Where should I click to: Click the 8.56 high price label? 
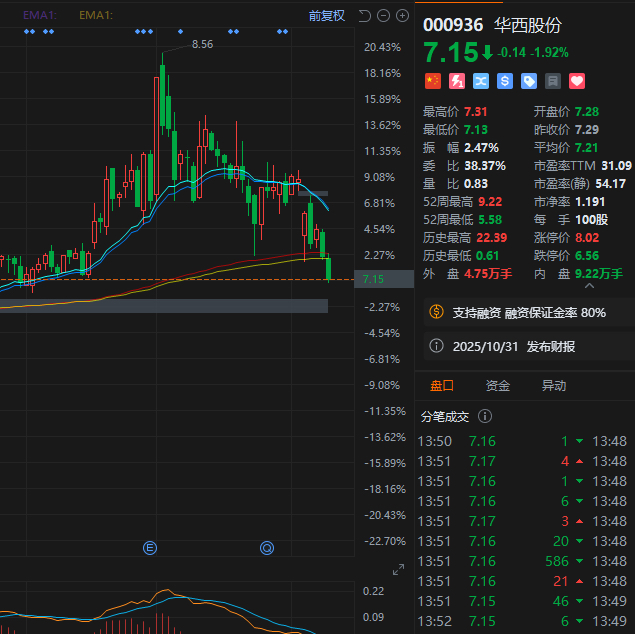202,44
